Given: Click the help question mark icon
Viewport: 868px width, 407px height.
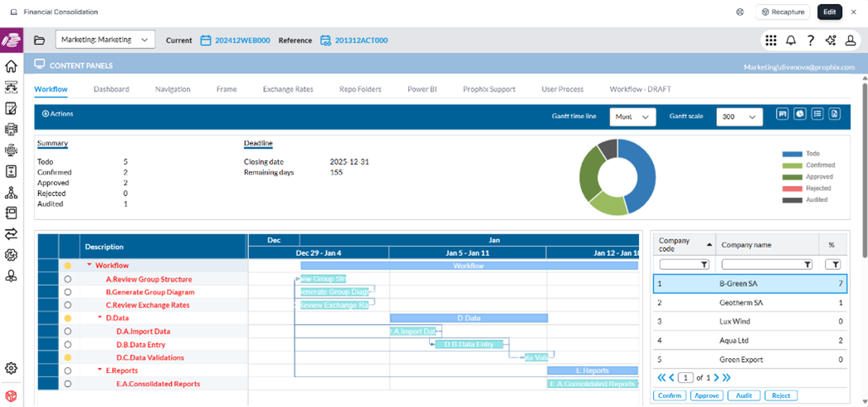Looking at the screenshot, I should pos(811,41).
